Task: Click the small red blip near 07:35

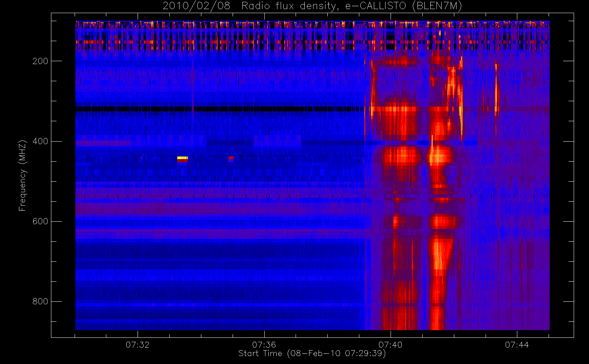Action: point(231,158)
